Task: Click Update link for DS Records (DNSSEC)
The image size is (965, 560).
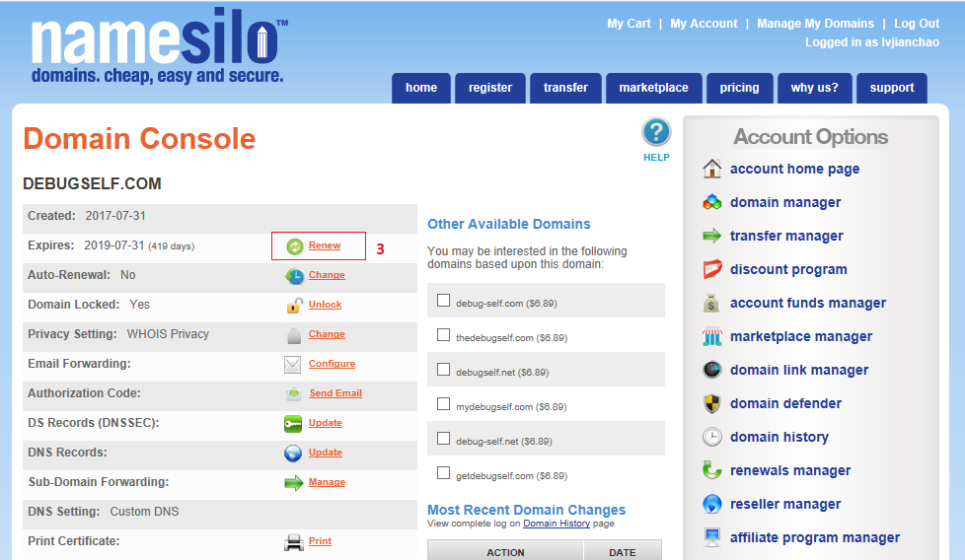Action: pos(325,422)
